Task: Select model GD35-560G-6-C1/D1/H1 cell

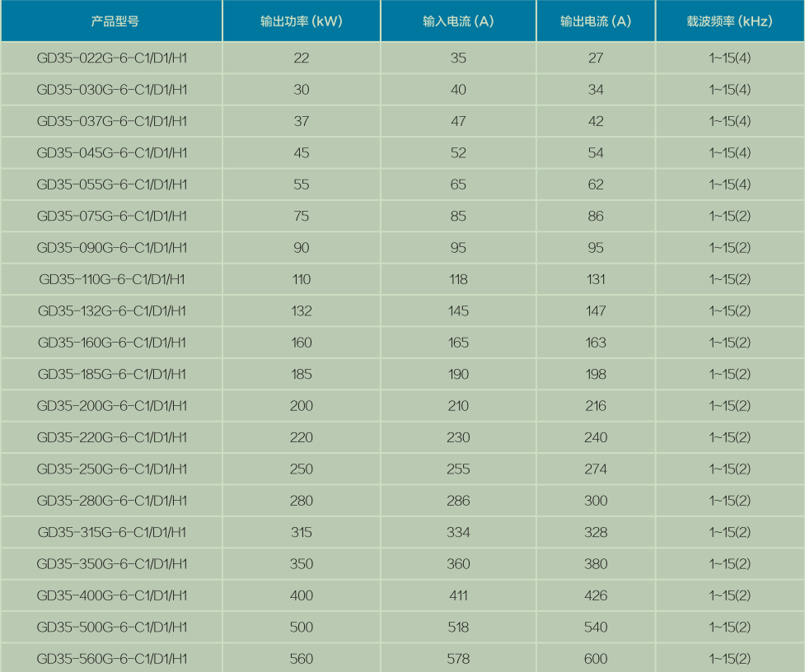Action: point(112,659)
